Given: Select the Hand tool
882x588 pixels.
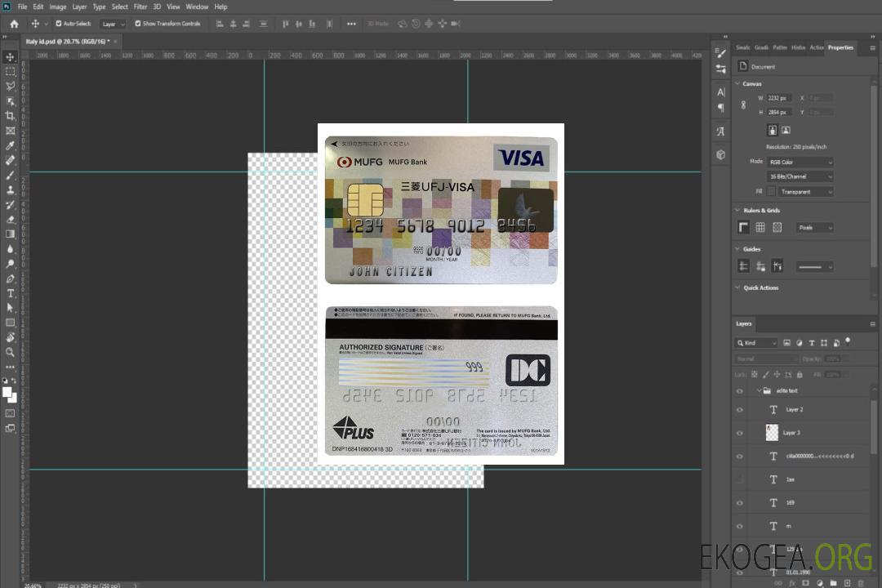Looking at the screenshot, I should coord(10,337).
